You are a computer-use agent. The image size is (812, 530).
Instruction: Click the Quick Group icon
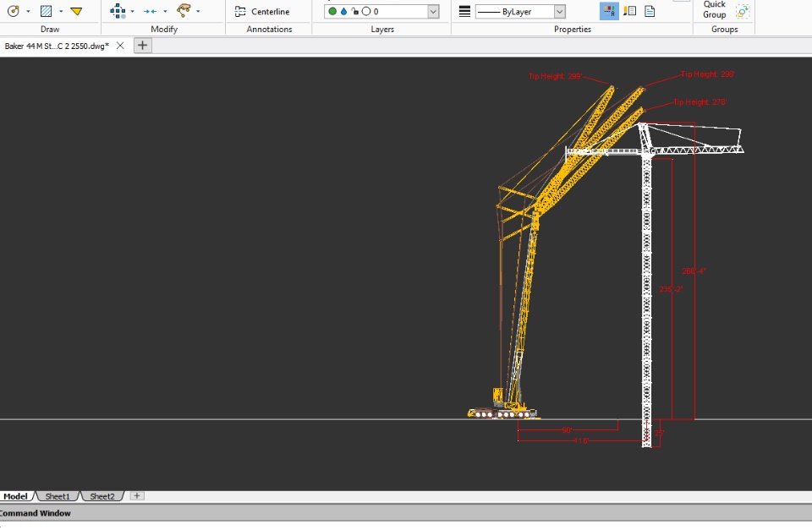pos(742,12)
